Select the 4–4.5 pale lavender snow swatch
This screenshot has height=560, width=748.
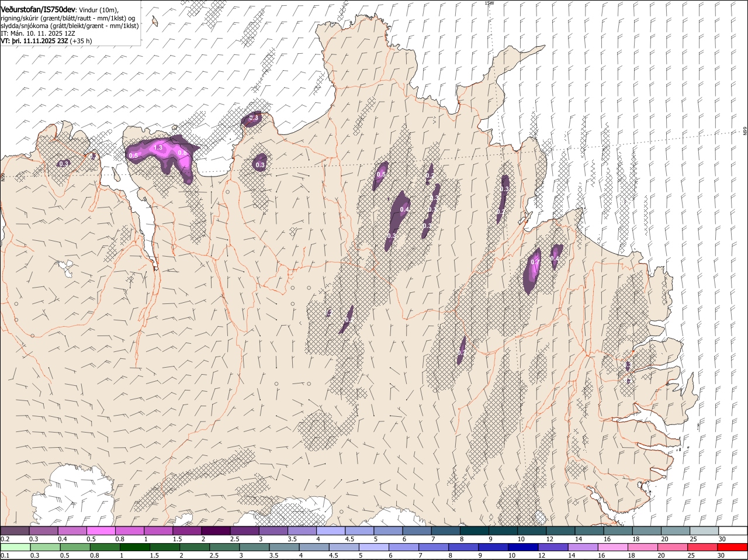point(331,531)
